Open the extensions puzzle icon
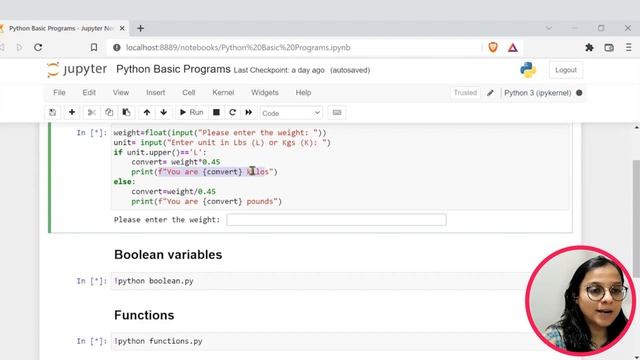Viewport: 640px width, 360px height. click(x=589, y=48)
